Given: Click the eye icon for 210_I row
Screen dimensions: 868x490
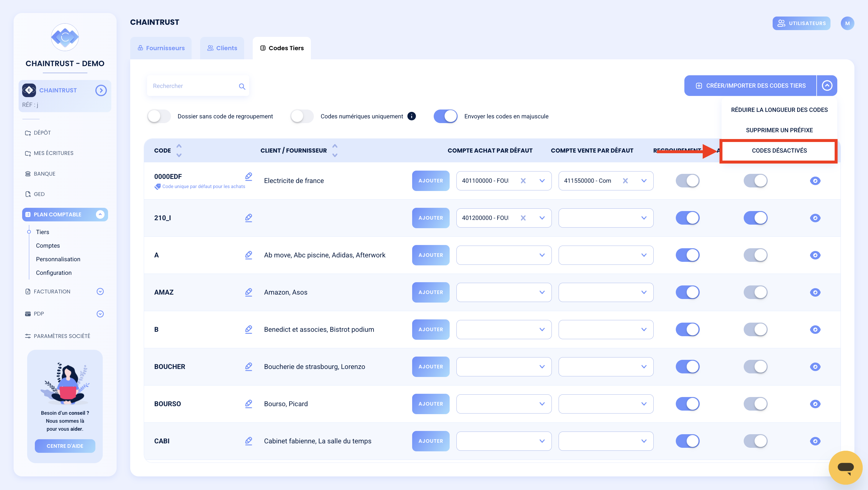Looking at the screenshot, I should tap(815, 218).
